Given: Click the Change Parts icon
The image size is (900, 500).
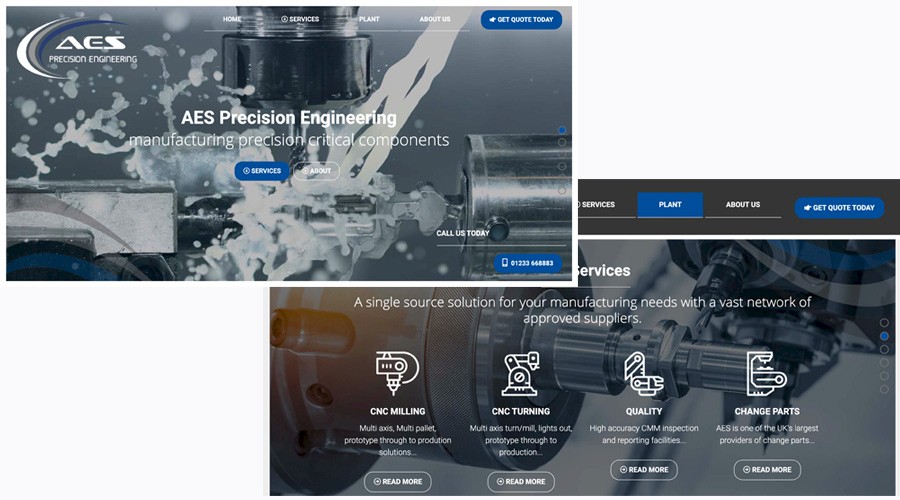Looking at the screenshot, I should point(766,374).
